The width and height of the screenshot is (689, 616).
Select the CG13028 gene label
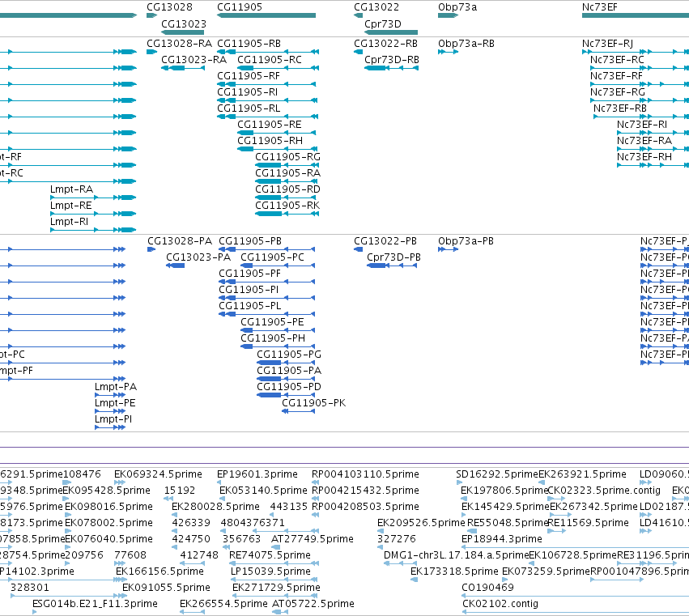(x=169, y=7)
